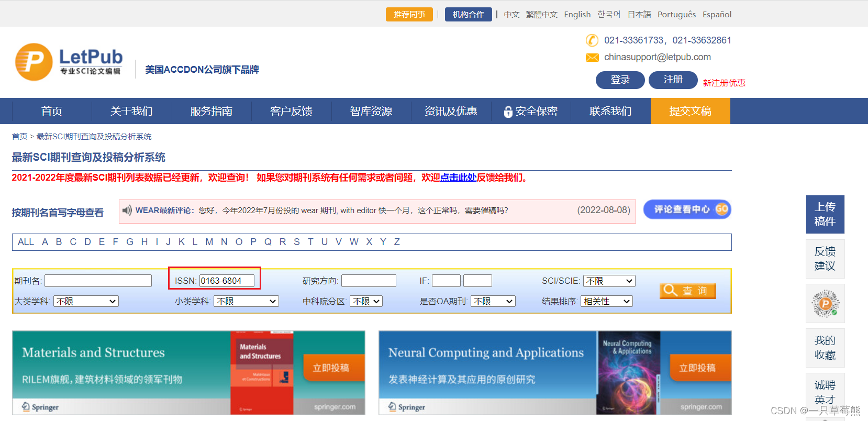The height and width of the screenshot is (421, 868).
Task: Click the 提交文稿 tab
Action: [x=691, y=111]
